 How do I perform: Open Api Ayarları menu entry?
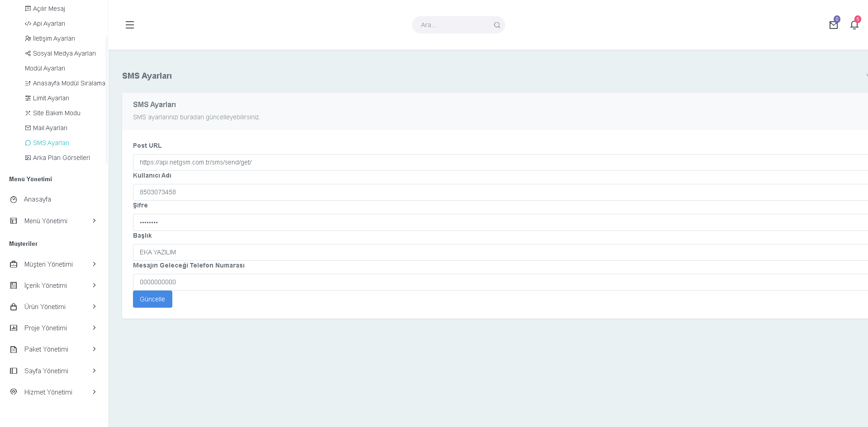(49, 23)
